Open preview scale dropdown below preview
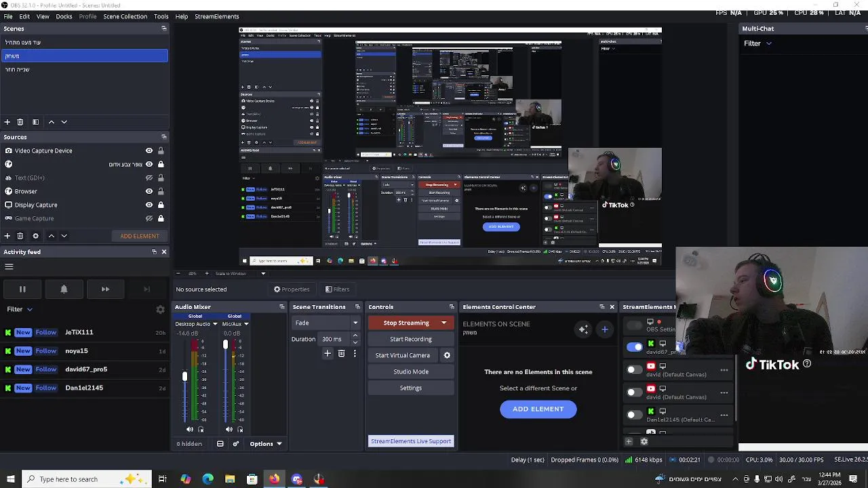The width and height of the screenshot is (868, 488). (x=263, y=274)
